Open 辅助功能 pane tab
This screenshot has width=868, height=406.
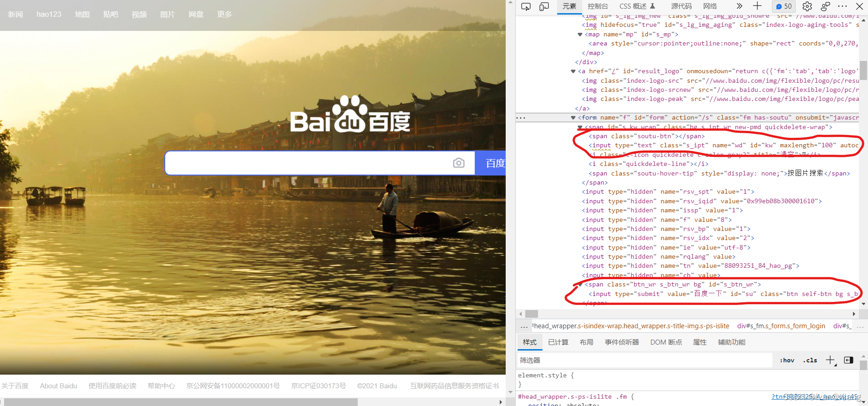(731, 342)
